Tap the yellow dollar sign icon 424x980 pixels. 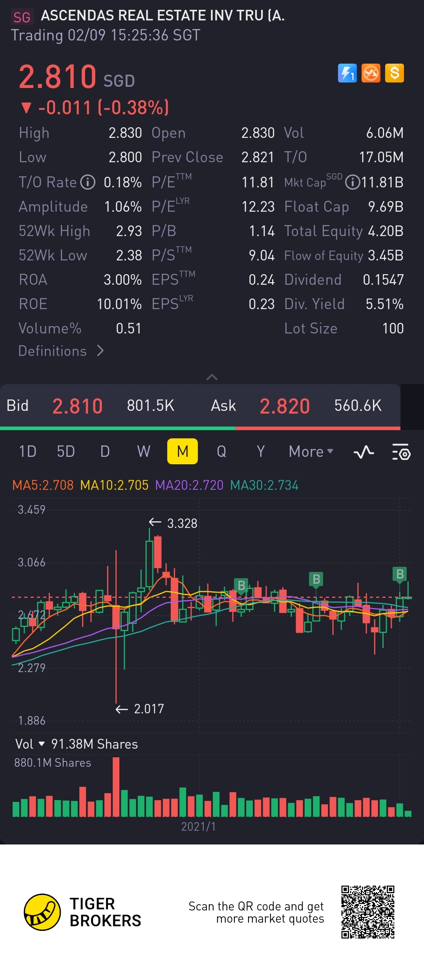[394, 73]
